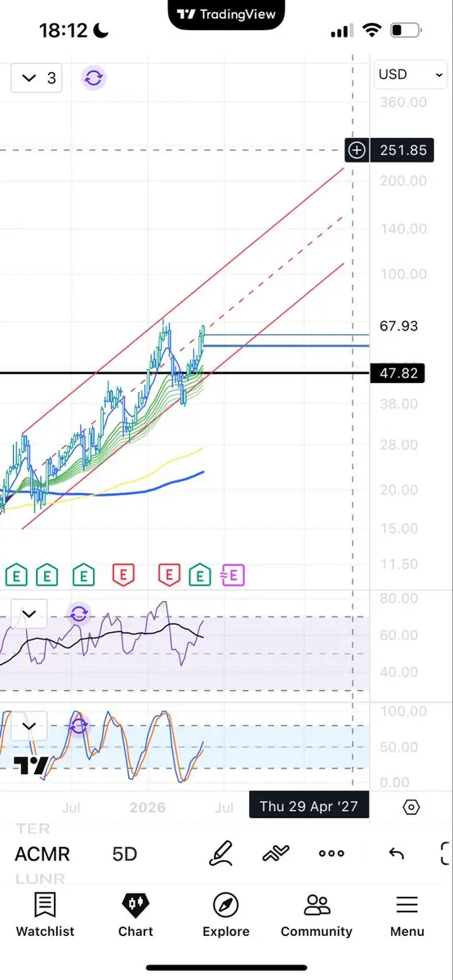Tap the 2026 label on time axis

pyautogui.click(x=147, y=808)
